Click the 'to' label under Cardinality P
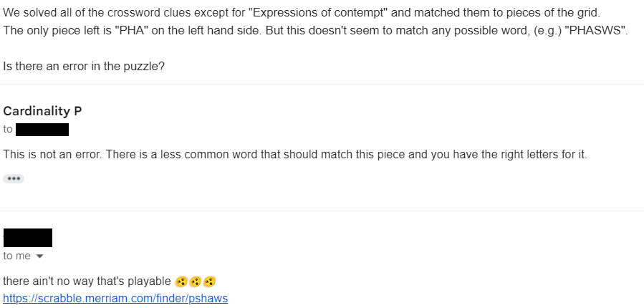 (x=8, y=130)
